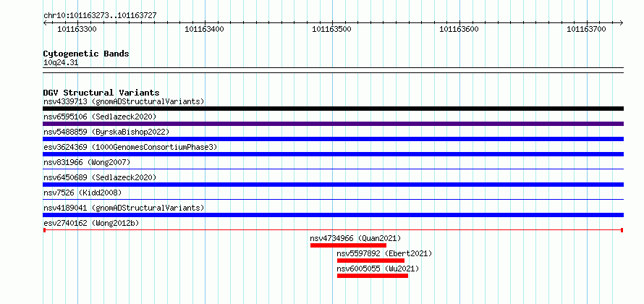Select the nsv6450689 Sedlazeck2020 blue bar
The height and width of the screenshot is (304, 644).
click(333, 185)
